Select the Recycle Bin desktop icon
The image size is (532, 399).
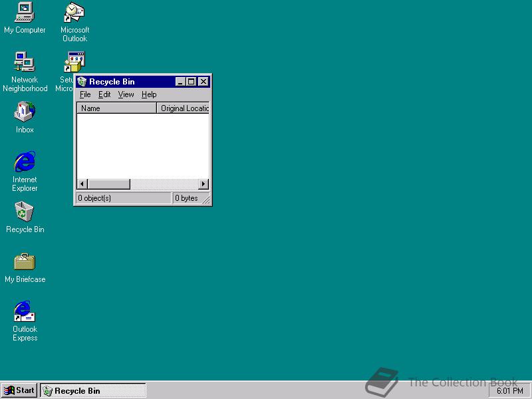click(x=25, y=217)
